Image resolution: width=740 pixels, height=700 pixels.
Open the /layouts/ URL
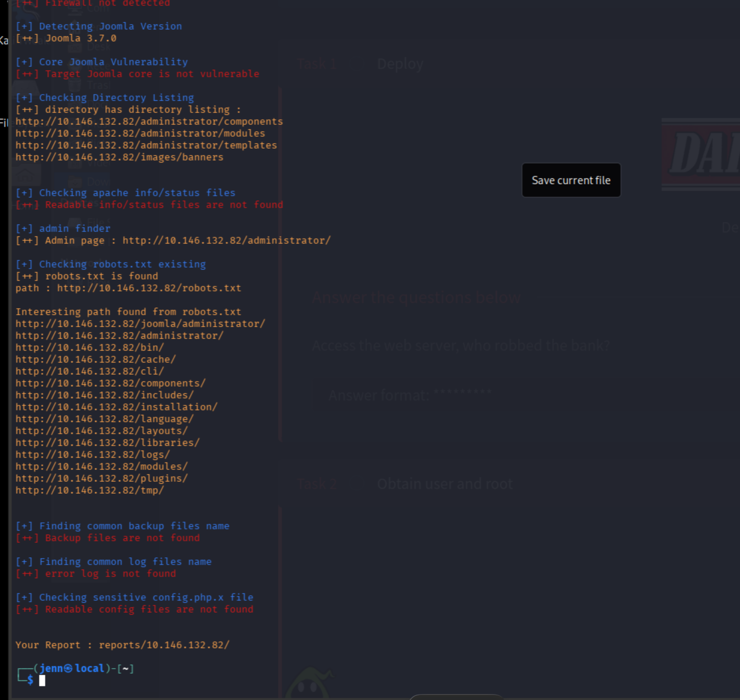(x=102, y=431)
